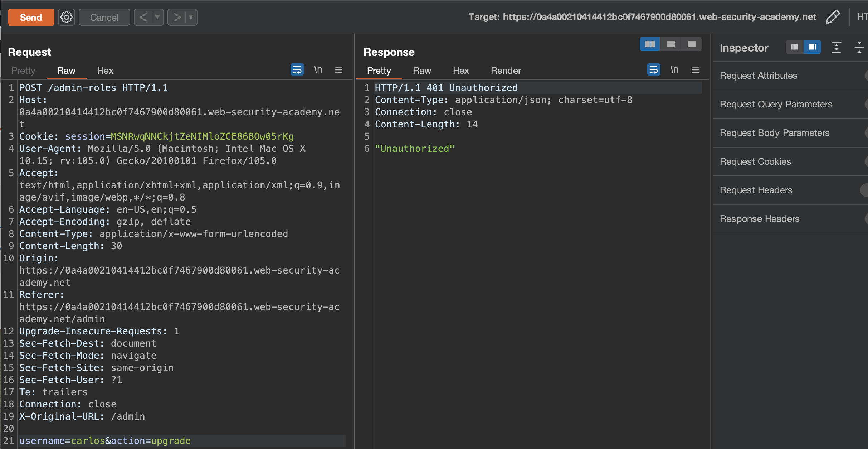This screenshot has width=868, height=449.
Task: Open the Response pane hamburger menu
Action: pyautogui.click(x=695, y=70)
